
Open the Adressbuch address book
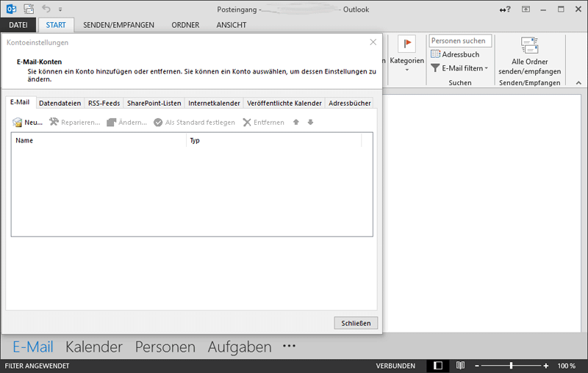coord(455,54)
